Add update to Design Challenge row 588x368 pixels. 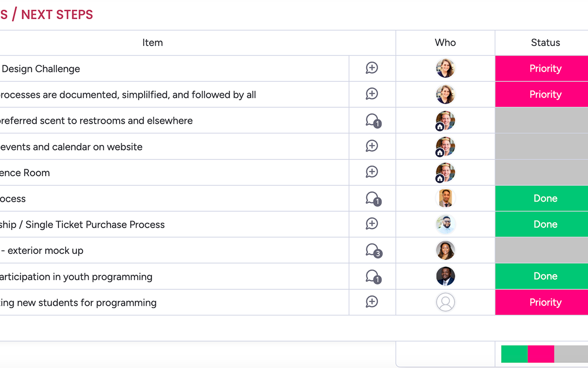point(372,68)
